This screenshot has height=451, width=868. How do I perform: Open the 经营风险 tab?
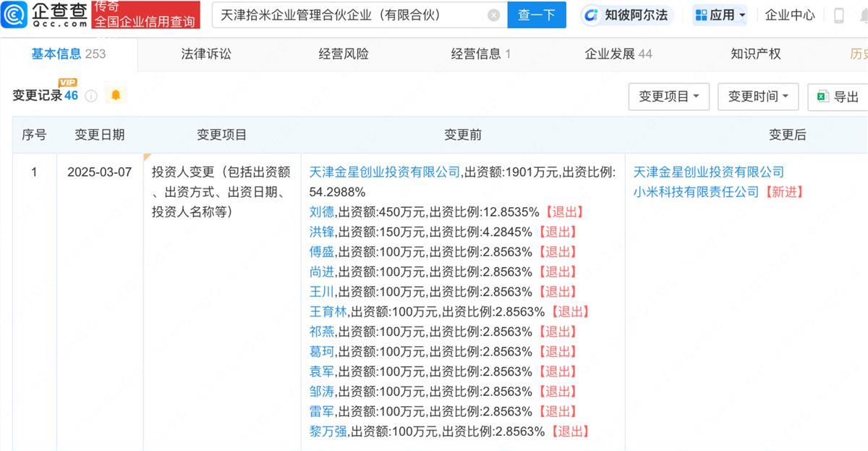344,54
